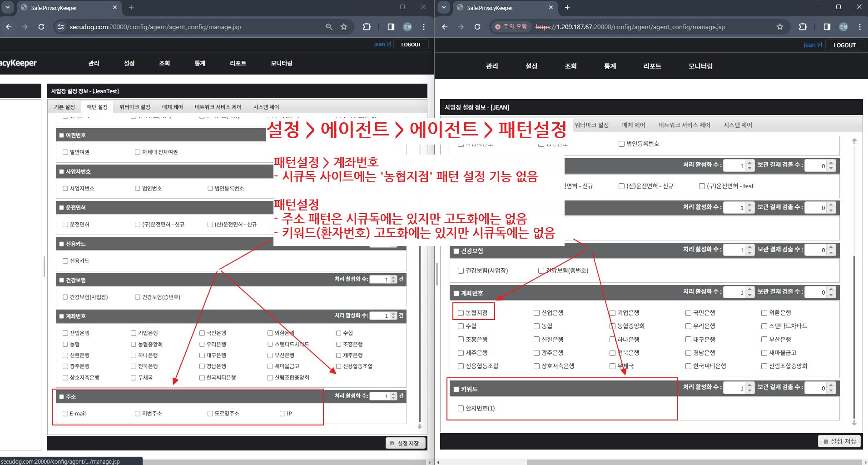This screenshot has height=465, width=868.
Task: Toggle 키워드 section header checkbox
Action: (x=456, y=389)
